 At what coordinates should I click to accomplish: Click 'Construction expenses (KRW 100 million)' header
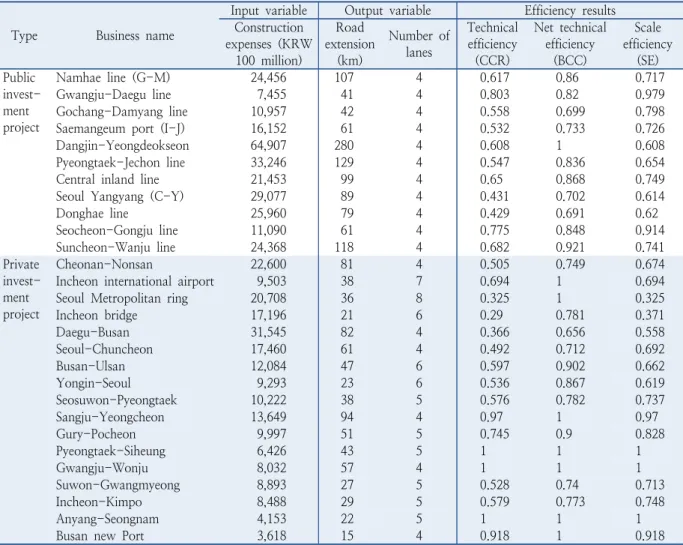[x=269, y=44]
